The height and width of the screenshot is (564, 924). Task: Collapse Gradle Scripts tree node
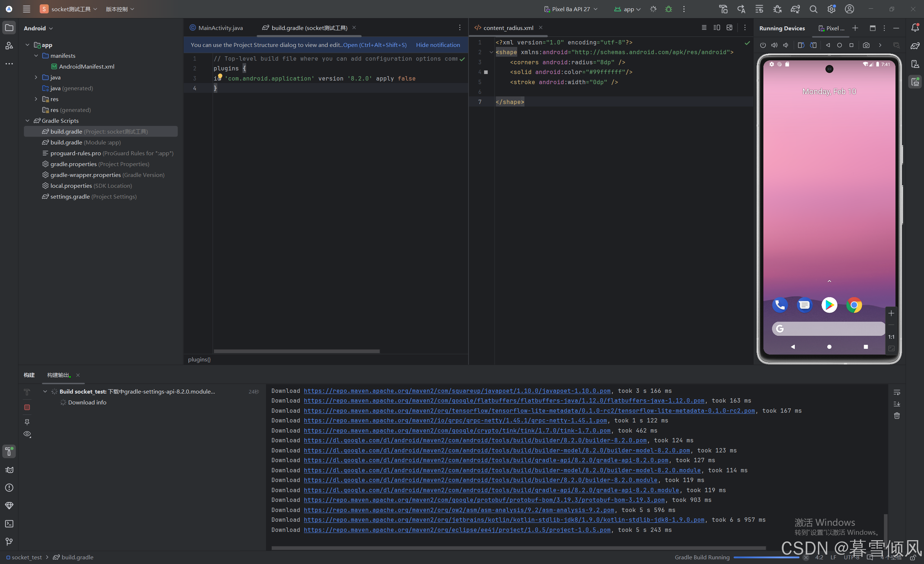pyautogui.click(x=27, y=121)
